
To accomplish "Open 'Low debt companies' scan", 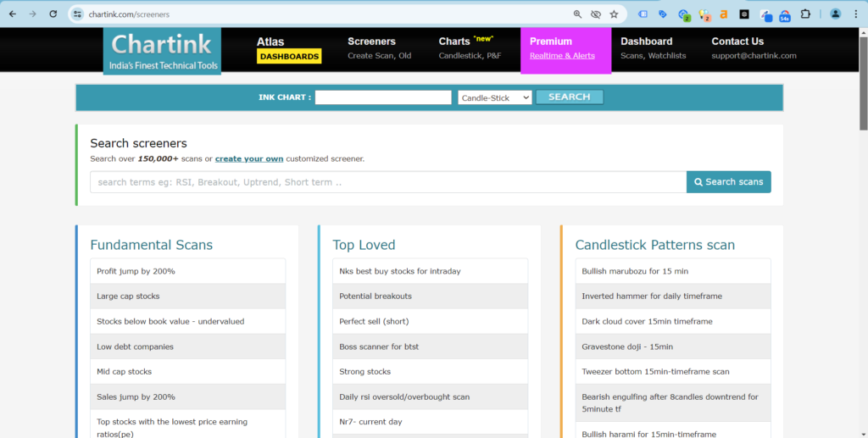I will click(x=187, y=347).
